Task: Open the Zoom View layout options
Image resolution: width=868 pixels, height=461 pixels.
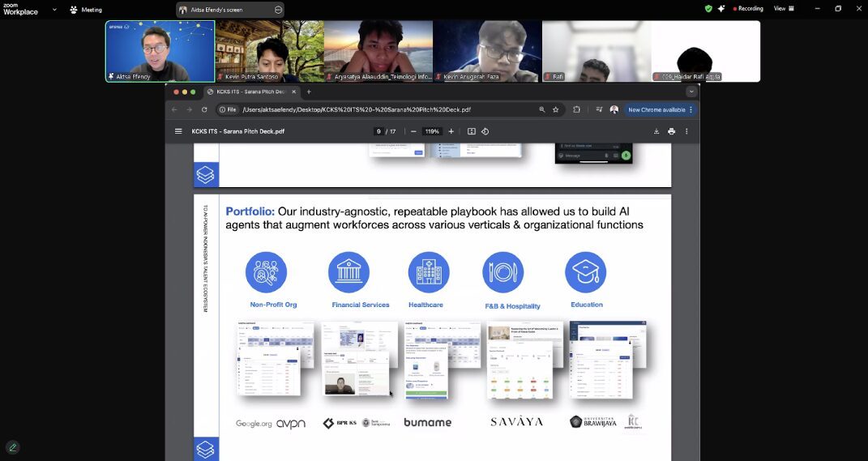Action: click(x=782, y=9)
